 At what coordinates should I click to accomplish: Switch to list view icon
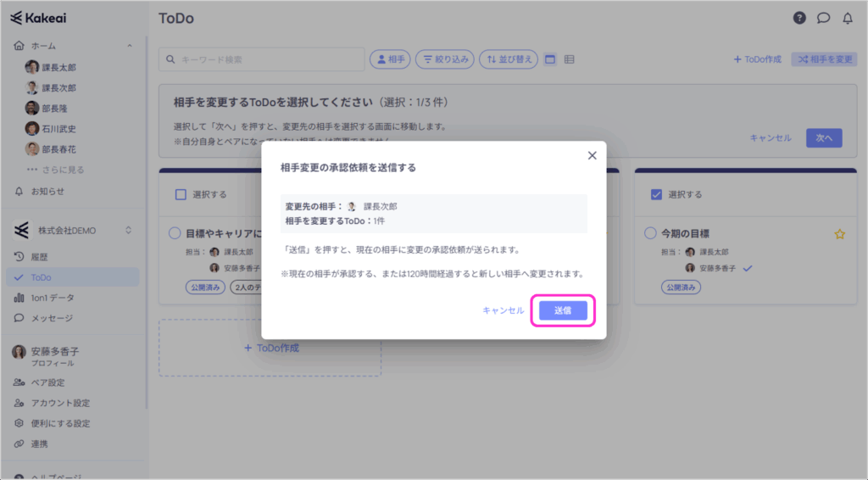coord(570,59)
